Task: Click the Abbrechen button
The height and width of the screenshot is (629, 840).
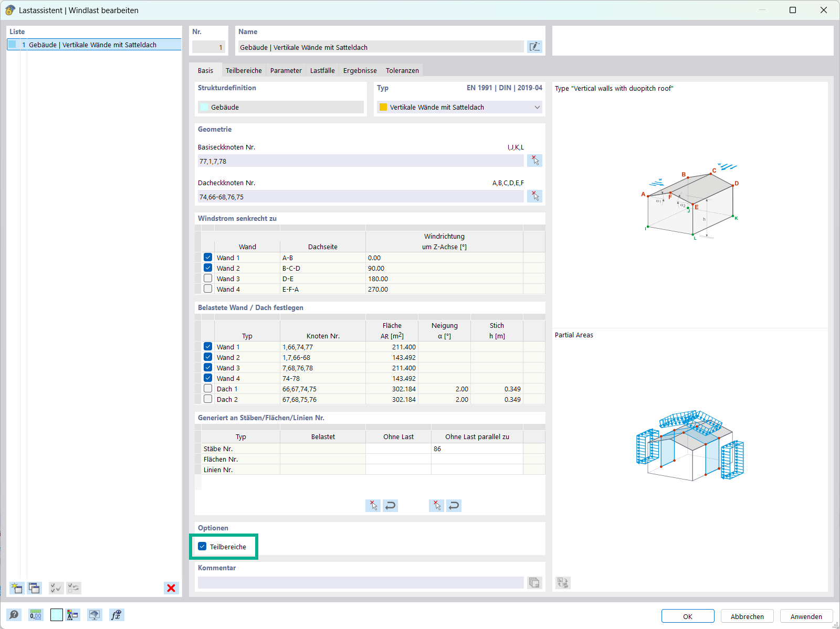Action: click(x=747, y=616)
